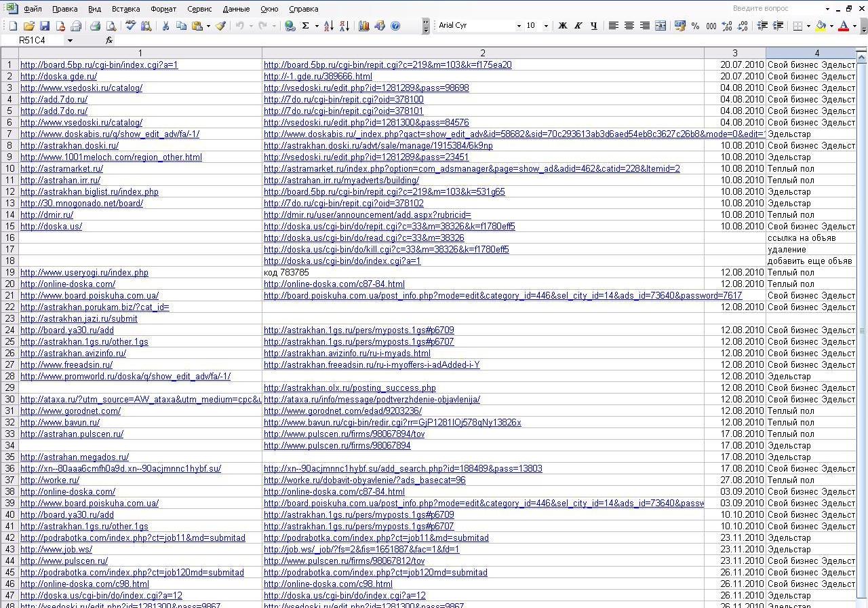Click the Open file folder icon
This screenshot has height=608, width=868.
tap(28, 26)
